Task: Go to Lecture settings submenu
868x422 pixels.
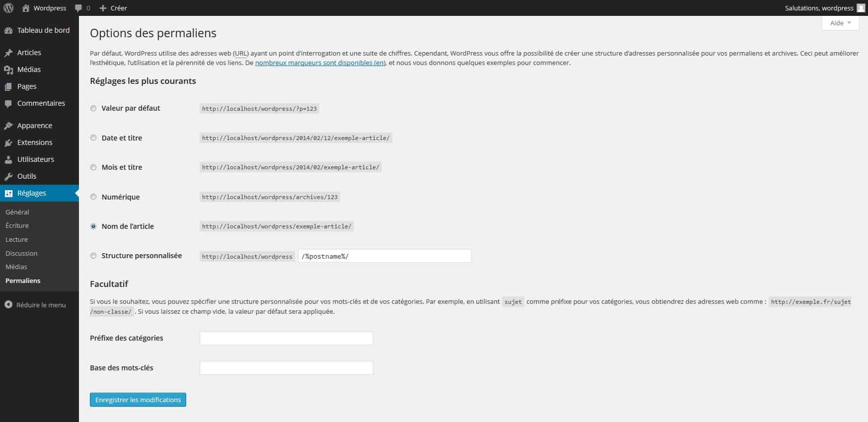Action: 16,239
